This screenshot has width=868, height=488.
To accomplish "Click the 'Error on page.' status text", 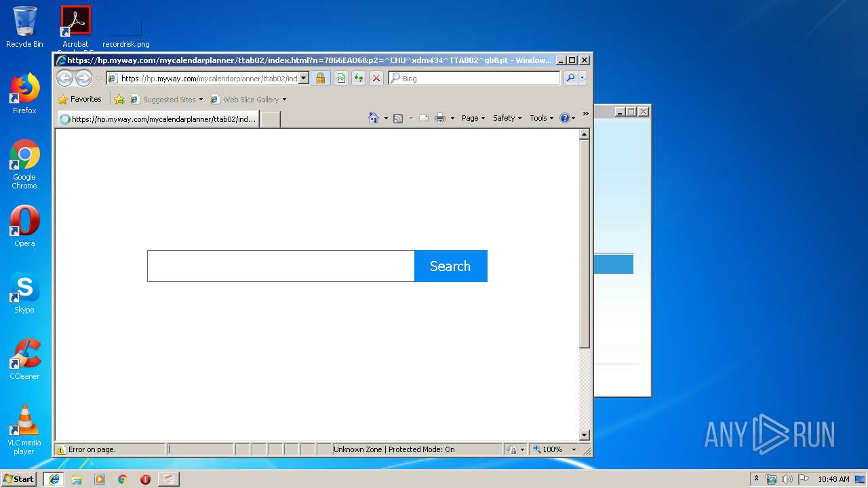I will tap(92, 449).
